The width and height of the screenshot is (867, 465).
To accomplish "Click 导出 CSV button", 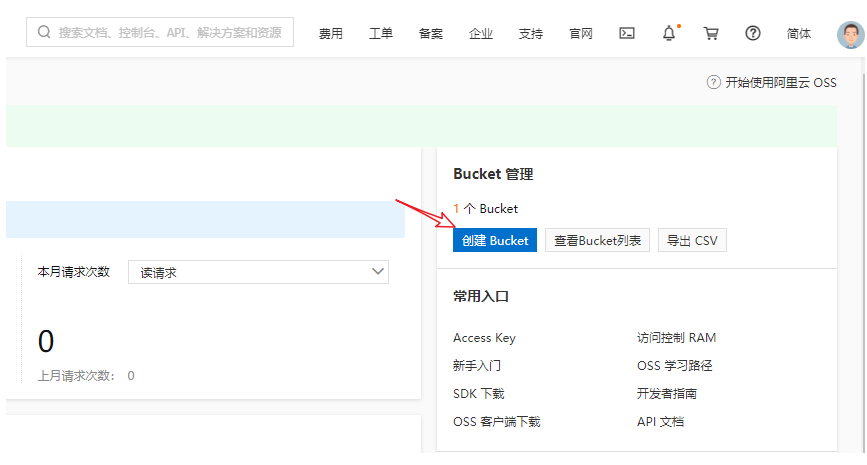I will [692, 241].
